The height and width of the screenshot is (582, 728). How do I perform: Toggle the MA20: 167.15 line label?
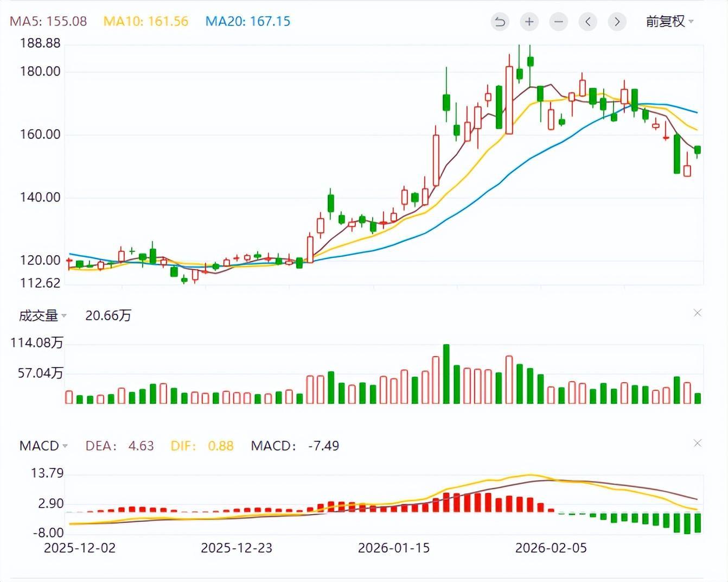click(248, 22)
